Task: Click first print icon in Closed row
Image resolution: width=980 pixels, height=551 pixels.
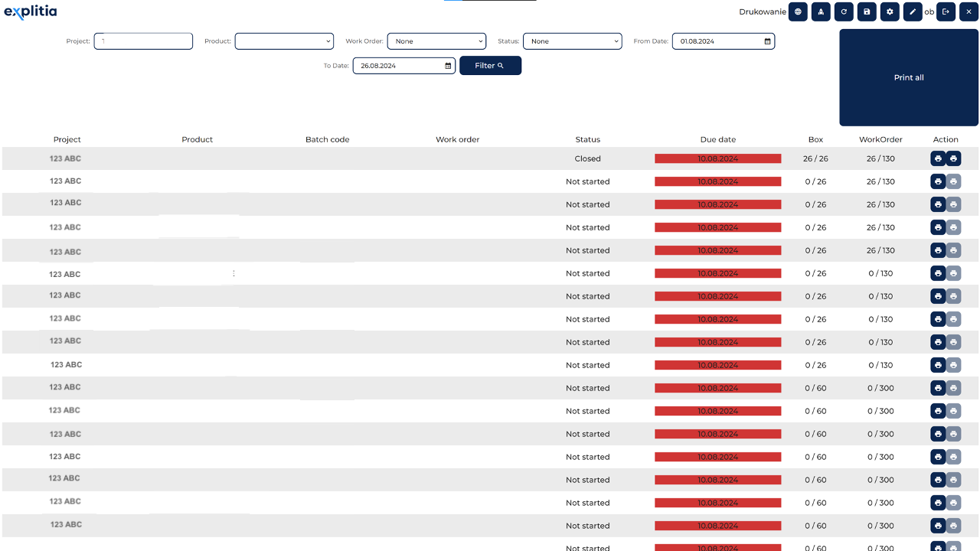Action: 938,158
